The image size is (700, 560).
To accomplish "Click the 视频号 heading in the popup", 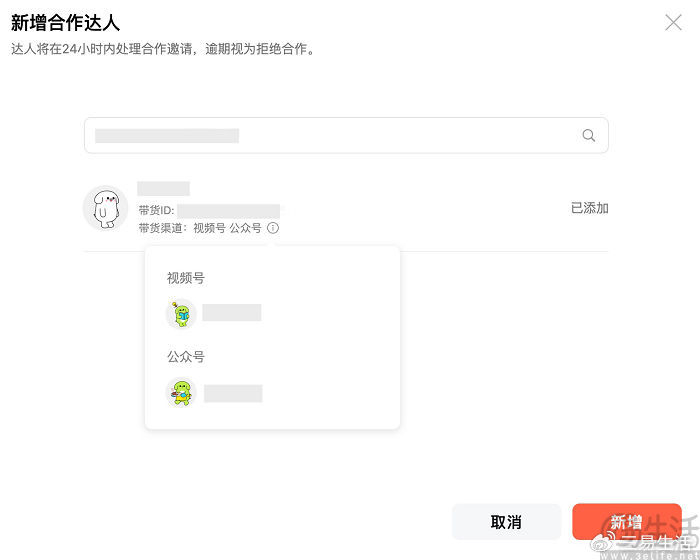I will [x=186, y=278].
